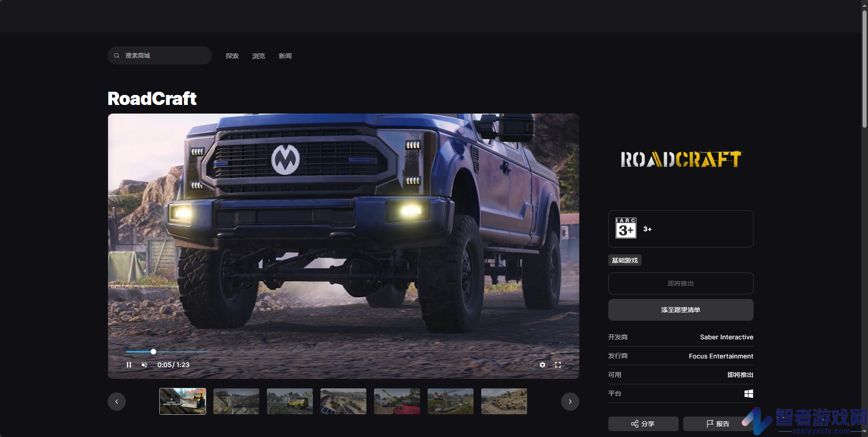The width and height of the screenshot is (868, 437).
Task: Open the 浏览 tab
Action: coord(259,56)
